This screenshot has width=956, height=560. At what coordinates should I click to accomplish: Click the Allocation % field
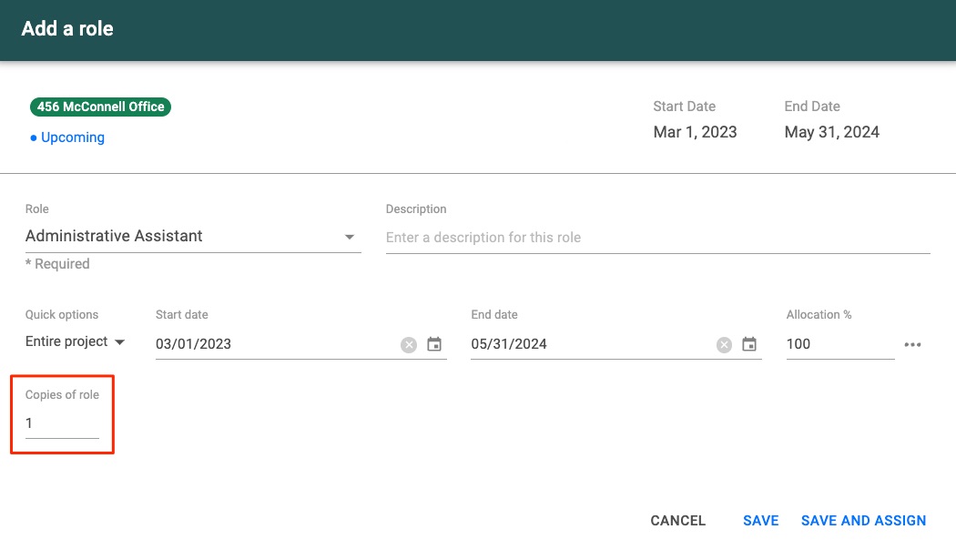(x=838, y=344)
